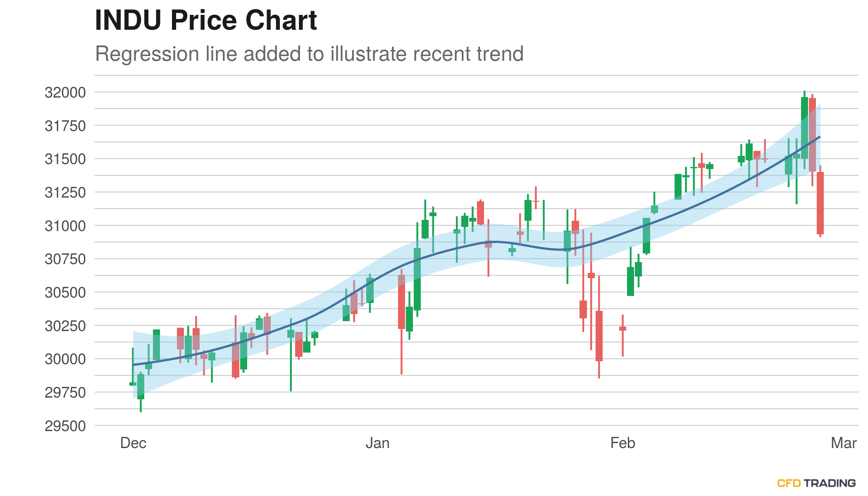
Task: Click the 30000 y-axis label
Action: coord(65,359)
